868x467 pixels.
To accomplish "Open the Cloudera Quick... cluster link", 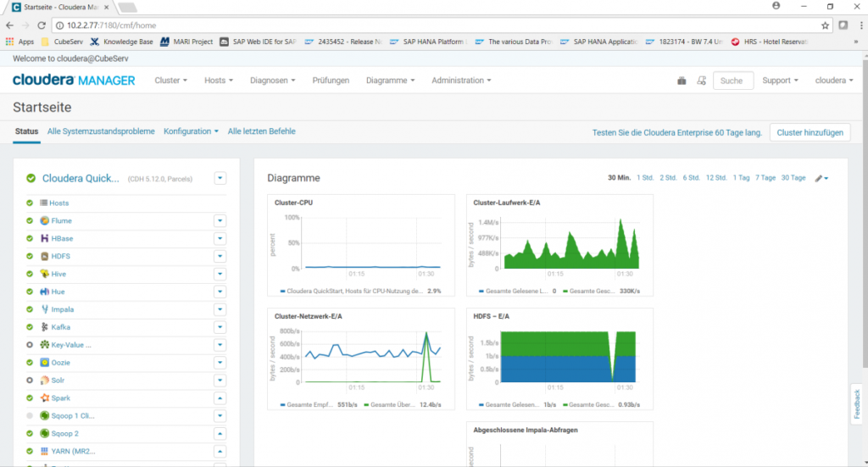I will 81,178.
